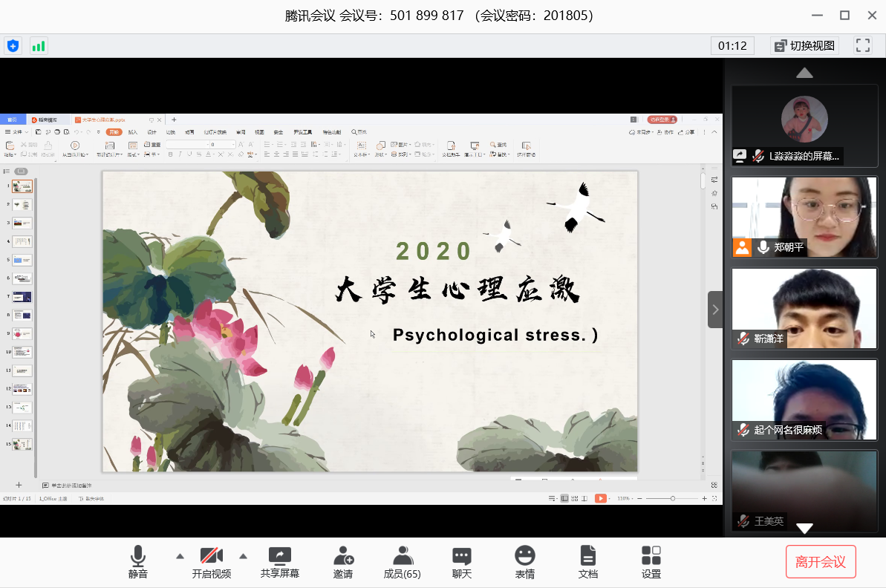Switch to normal view icon in status bar
This screenshot has width=886, height=588.
click(564, 498)
